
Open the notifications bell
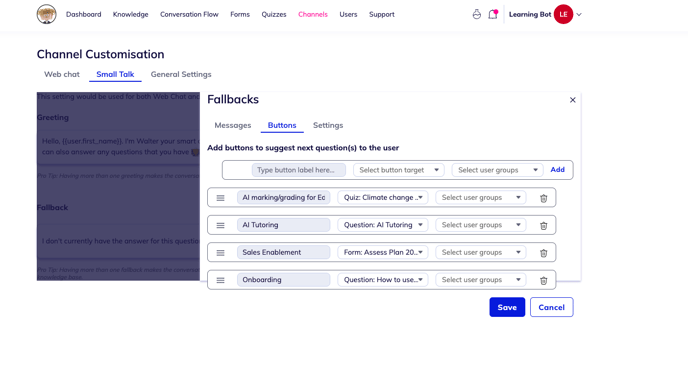pos(493,14)
